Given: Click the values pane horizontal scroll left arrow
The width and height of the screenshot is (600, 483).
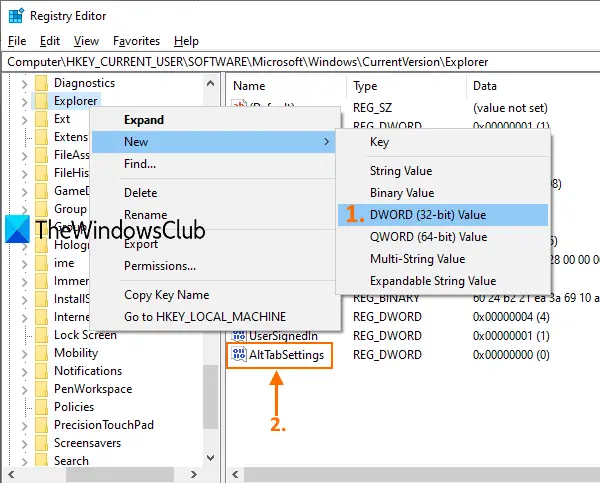Looking at the screenshot, I should (x=235, y=475).
